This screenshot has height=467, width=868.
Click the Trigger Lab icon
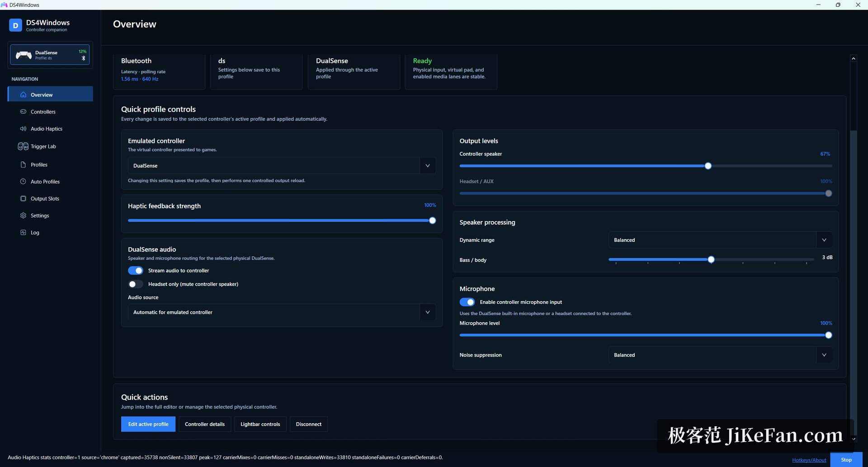point(23,146)
